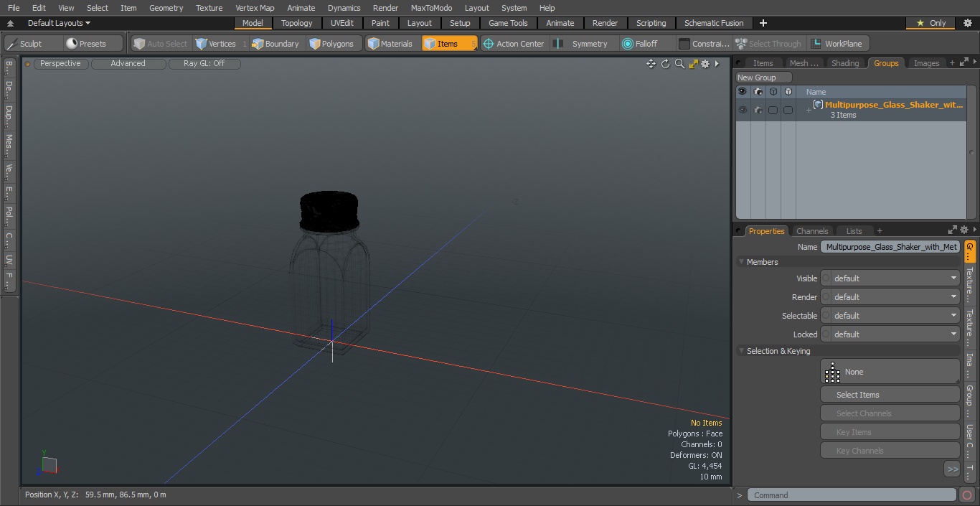980x506 pixels.
Task: Open the Properties panel gear settings
Action: click(x=964, y=230)
